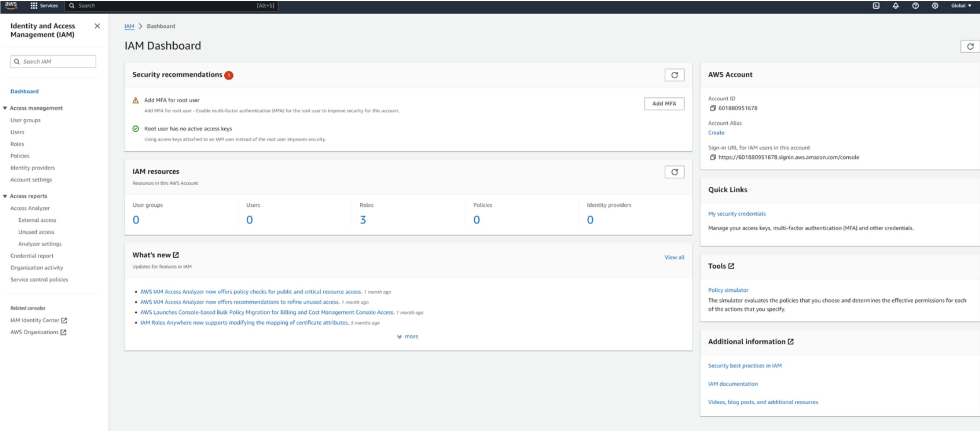Copy the sign-in URL for IAM users
The image size is (980, 431).
pos(713,157)
